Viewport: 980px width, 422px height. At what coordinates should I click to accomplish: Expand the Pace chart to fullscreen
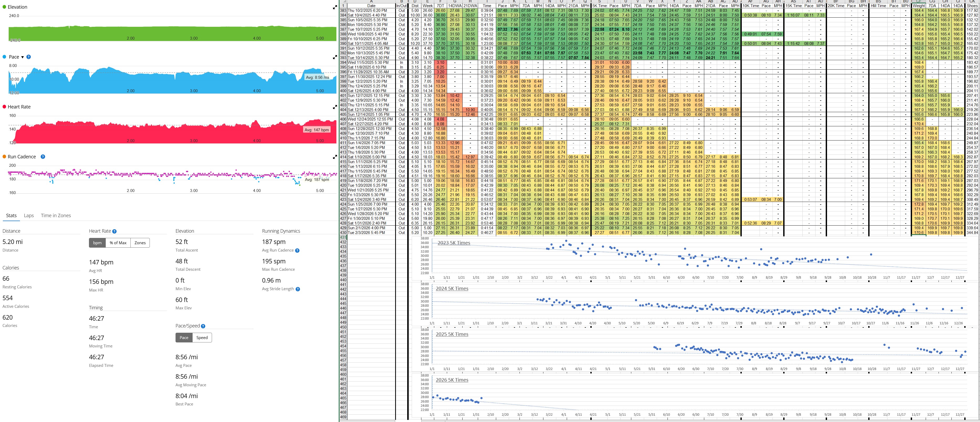pos(335,57)
